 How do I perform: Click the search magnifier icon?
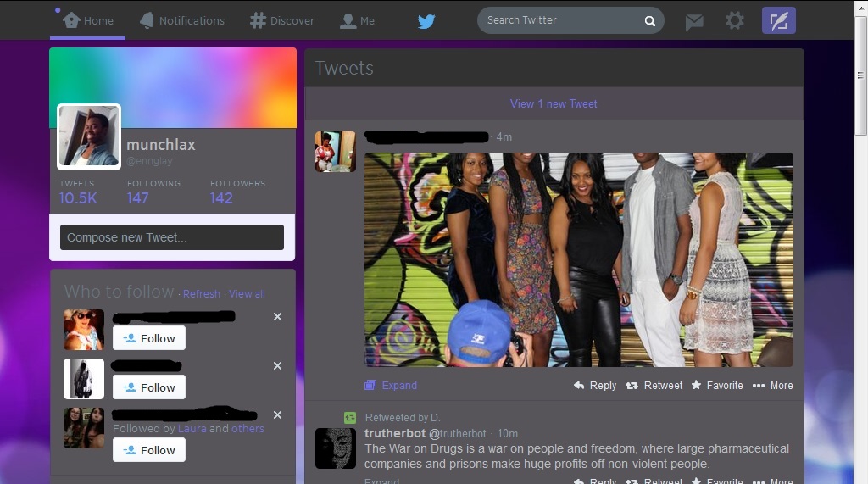(x=650, y=21)
